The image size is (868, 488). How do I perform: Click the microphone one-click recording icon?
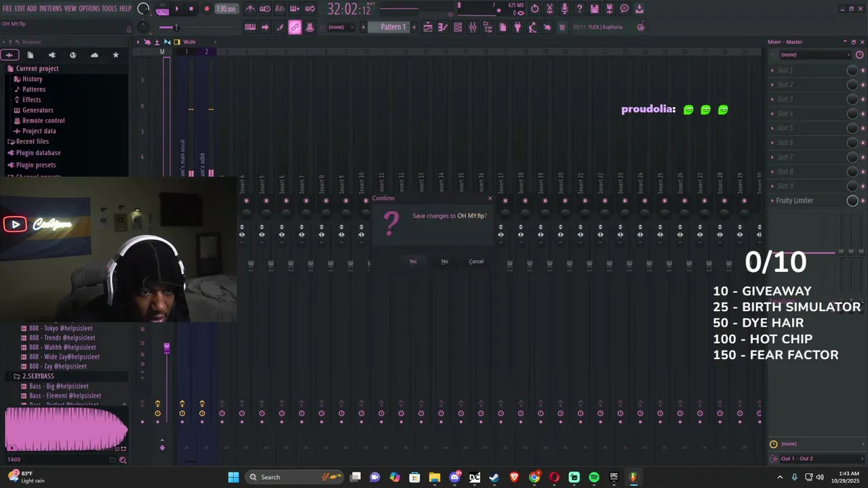point(564,9)
